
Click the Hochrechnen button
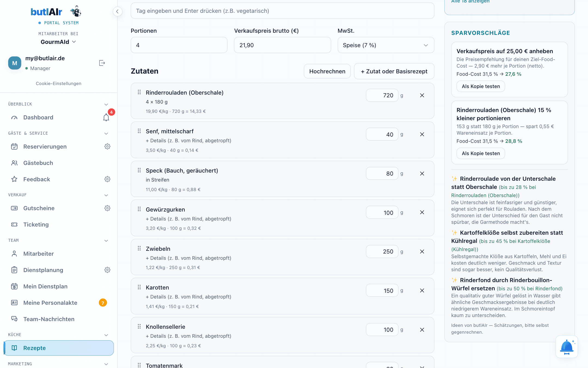tap(327, 71)
